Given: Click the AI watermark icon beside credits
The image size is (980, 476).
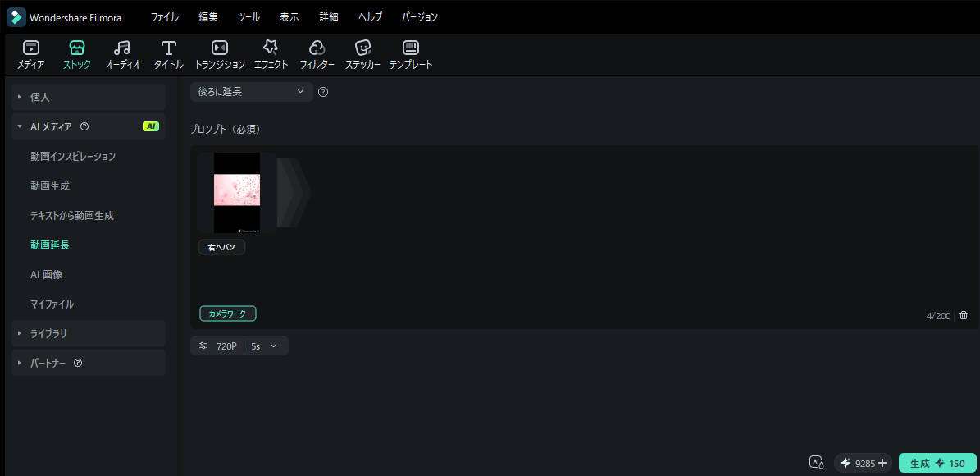Looking at the screenshot, I should click(816, 463).
